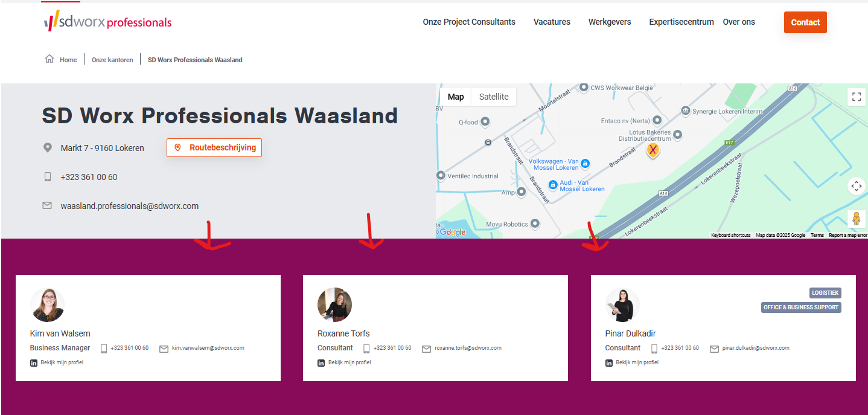The image size is (868, 415).
Task: Click the Volkswagen - Van Mossel Lokeren pin
Action: point(585,164)
